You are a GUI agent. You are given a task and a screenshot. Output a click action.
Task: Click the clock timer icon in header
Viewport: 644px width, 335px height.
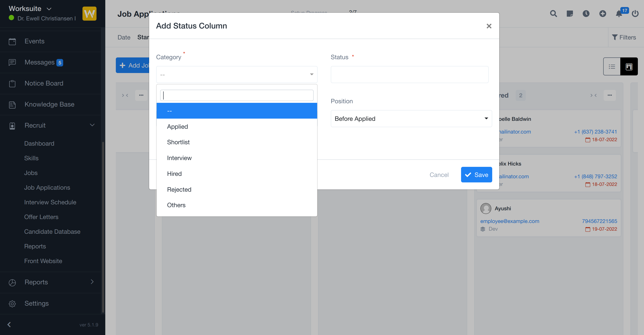[x=586, y=14]
